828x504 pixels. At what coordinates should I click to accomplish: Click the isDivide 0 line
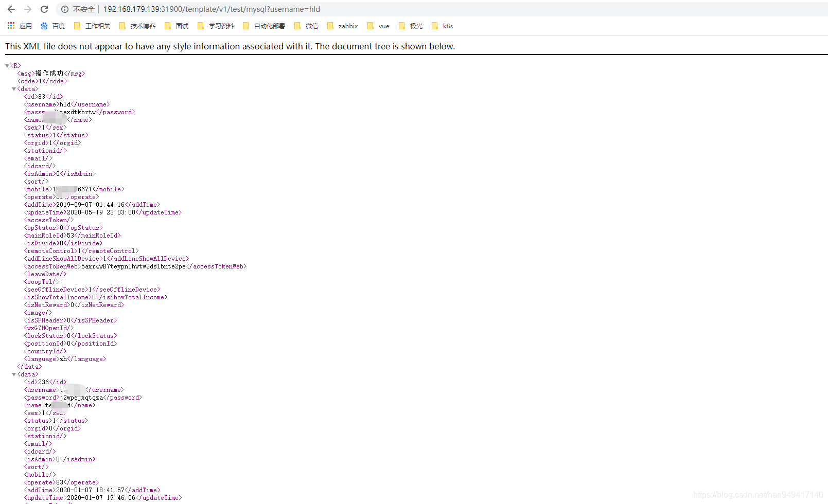click(63, 243)
